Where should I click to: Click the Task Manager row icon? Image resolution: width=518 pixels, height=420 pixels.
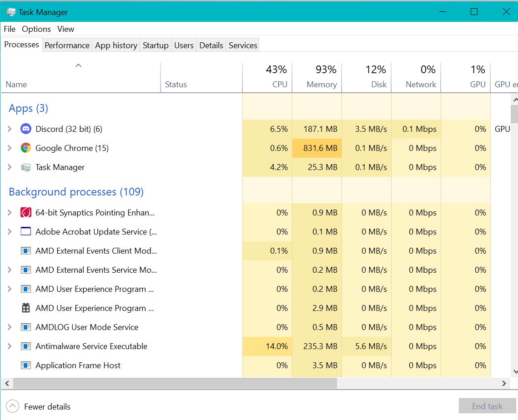tap(26, 167)
